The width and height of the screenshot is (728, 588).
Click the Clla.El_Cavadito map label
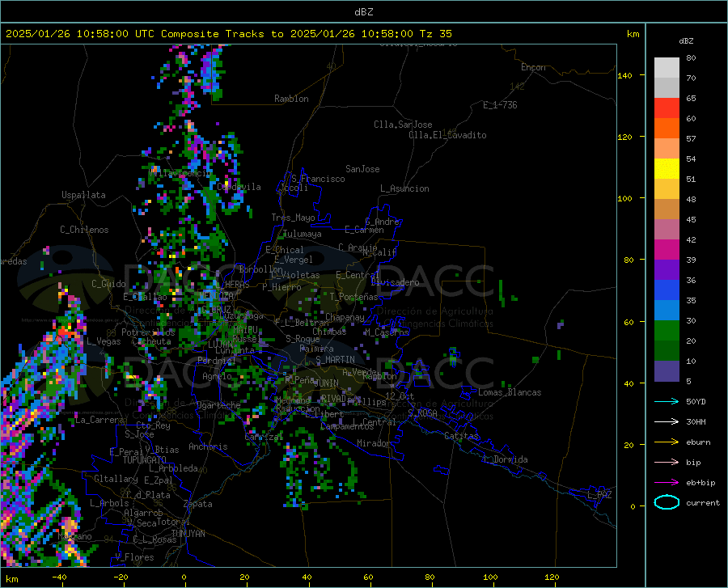click(x=447, y=135)
